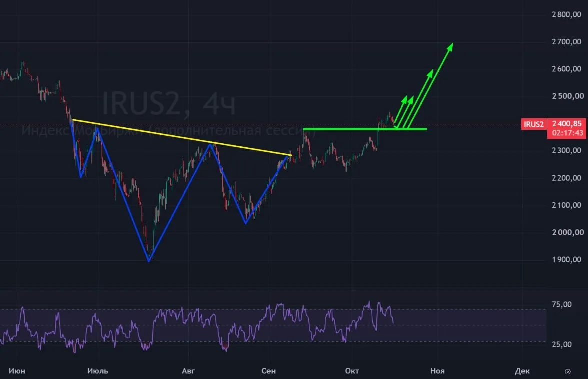
Task: Click the red IRUS2 ticker label
Action: click(534, 124)
